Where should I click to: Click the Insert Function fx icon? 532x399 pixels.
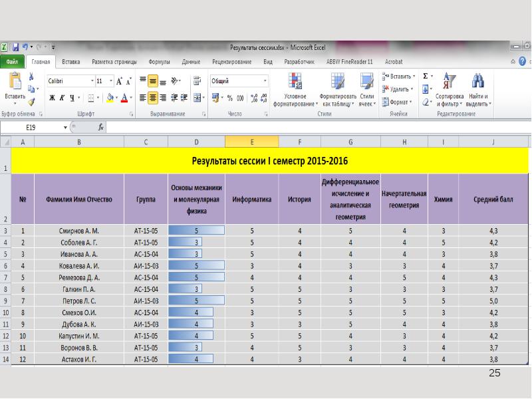[x=101, y=126]
